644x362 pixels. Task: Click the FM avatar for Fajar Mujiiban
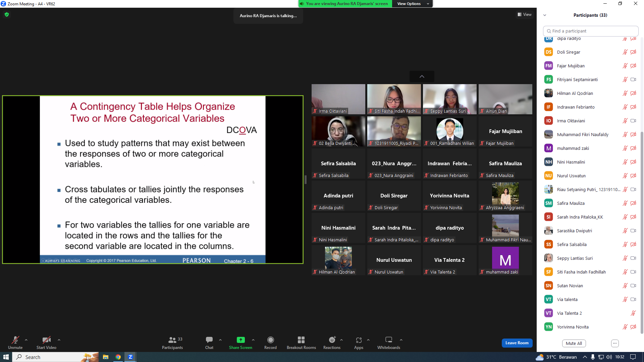tap(548, 66)
